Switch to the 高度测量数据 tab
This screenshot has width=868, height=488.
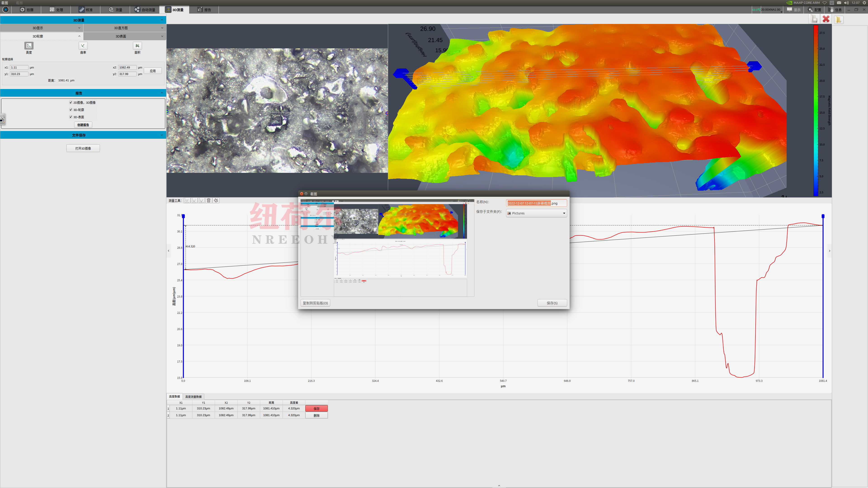tap(193, 396)
